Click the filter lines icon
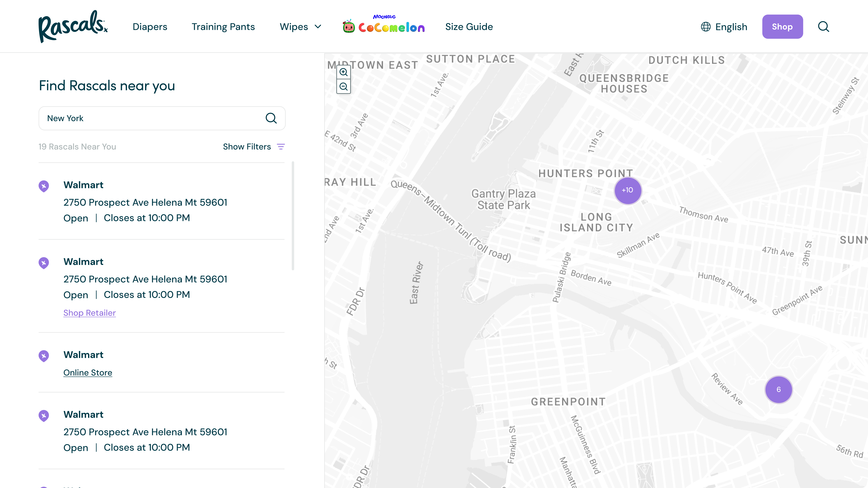868x488 pixels. (281, 146)
